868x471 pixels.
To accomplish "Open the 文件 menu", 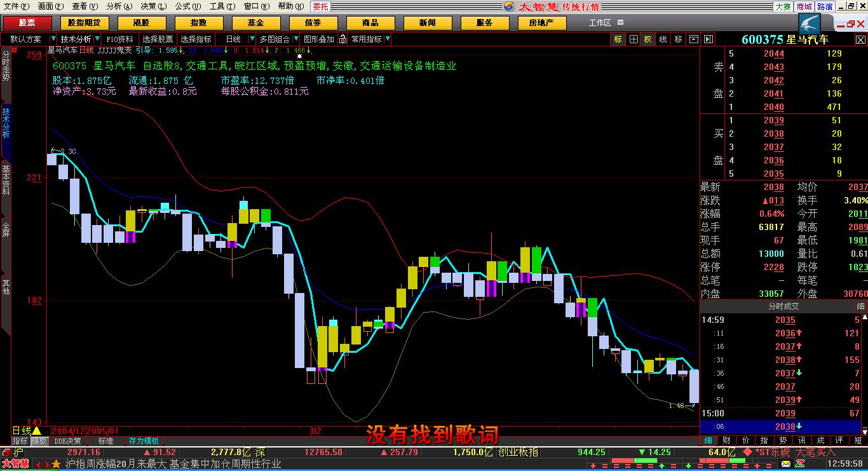I will (x=16, y=6).
